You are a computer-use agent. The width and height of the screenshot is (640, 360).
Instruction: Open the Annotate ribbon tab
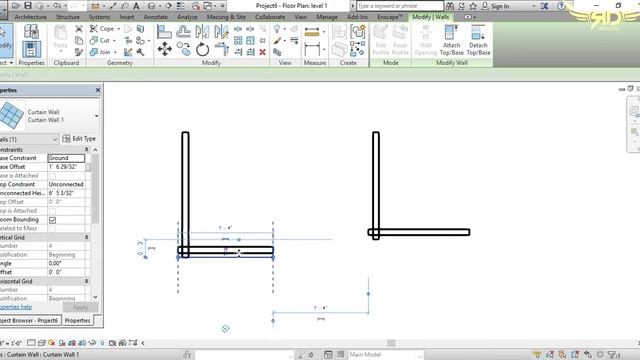156,17
